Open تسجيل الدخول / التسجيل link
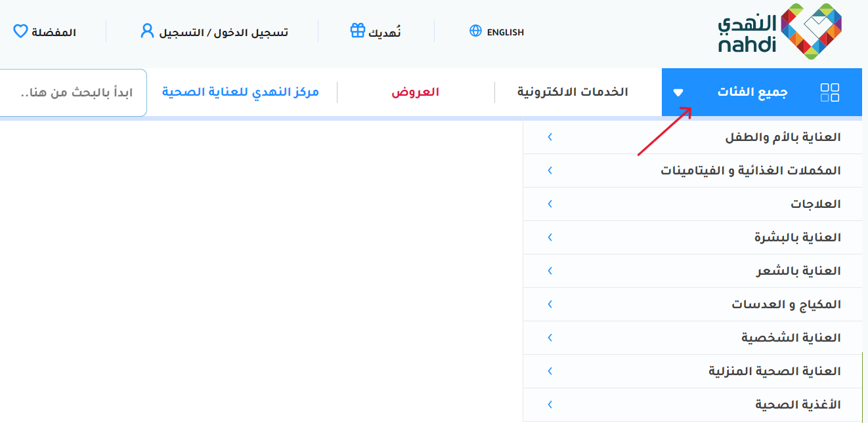 [224, 31]
